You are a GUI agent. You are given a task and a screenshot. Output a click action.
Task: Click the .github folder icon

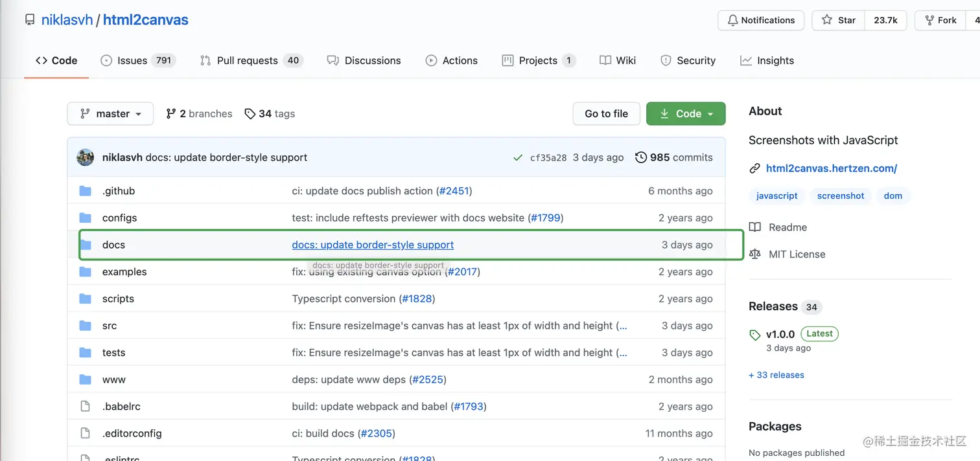(86, 191)
